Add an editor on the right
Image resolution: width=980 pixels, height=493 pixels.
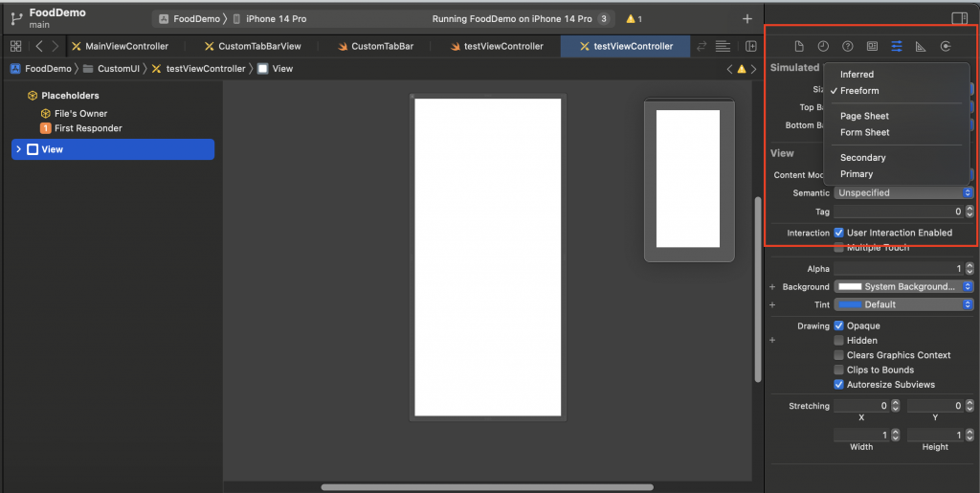750,46
